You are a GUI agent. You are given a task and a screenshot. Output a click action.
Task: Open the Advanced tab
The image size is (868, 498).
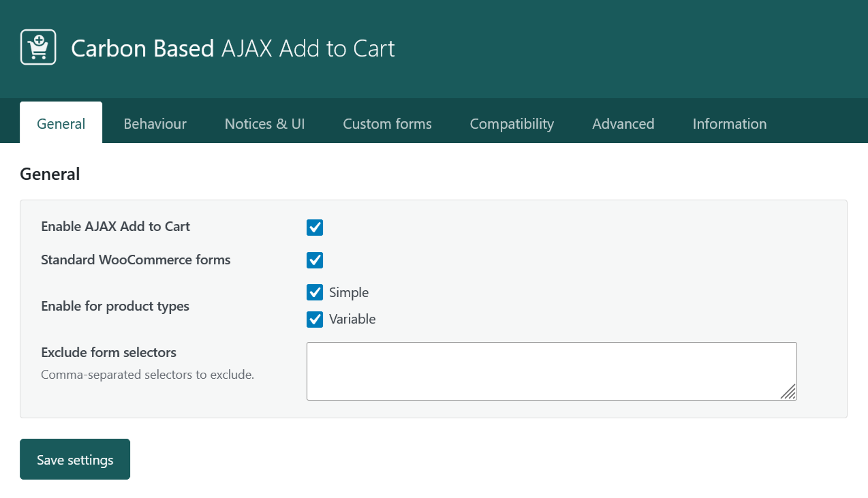click(623, 123)
